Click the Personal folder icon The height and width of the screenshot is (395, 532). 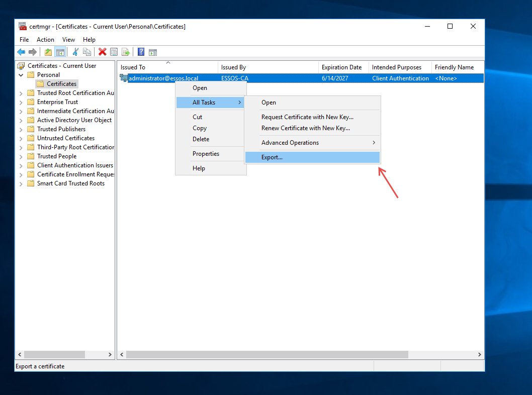[31, 74]
